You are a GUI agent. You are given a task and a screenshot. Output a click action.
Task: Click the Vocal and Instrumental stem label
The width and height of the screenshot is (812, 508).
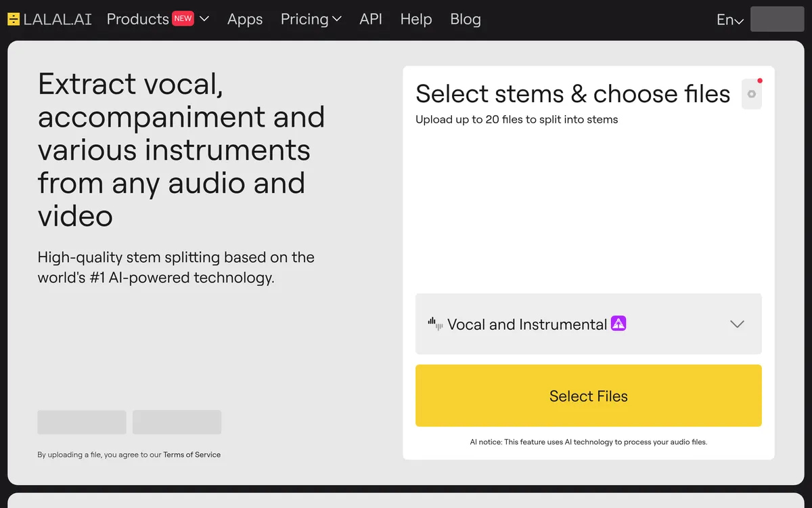point(526,324)
